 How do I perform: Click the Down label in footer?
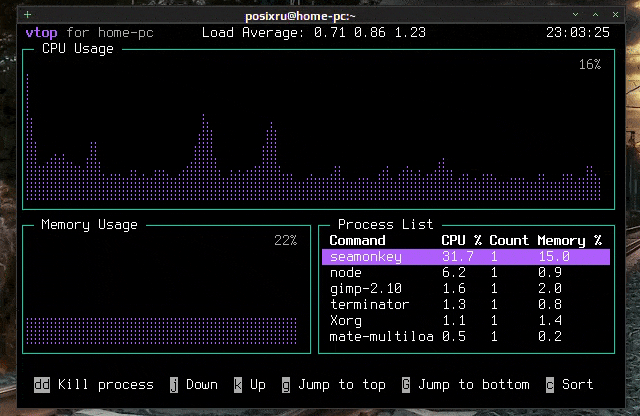point(202,385)
